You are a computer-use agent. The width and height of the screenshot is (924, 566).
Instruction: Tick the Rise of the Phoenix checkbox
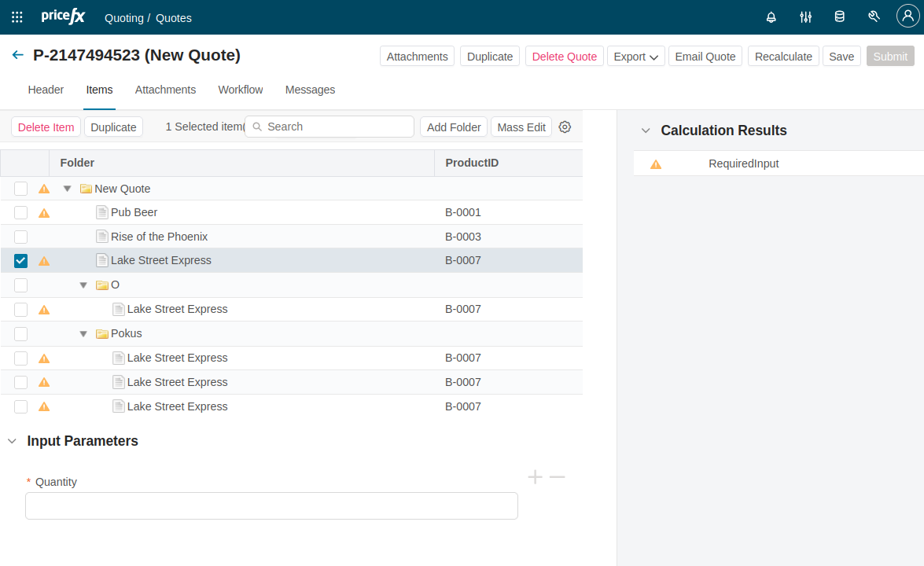[x=21, y=237]
